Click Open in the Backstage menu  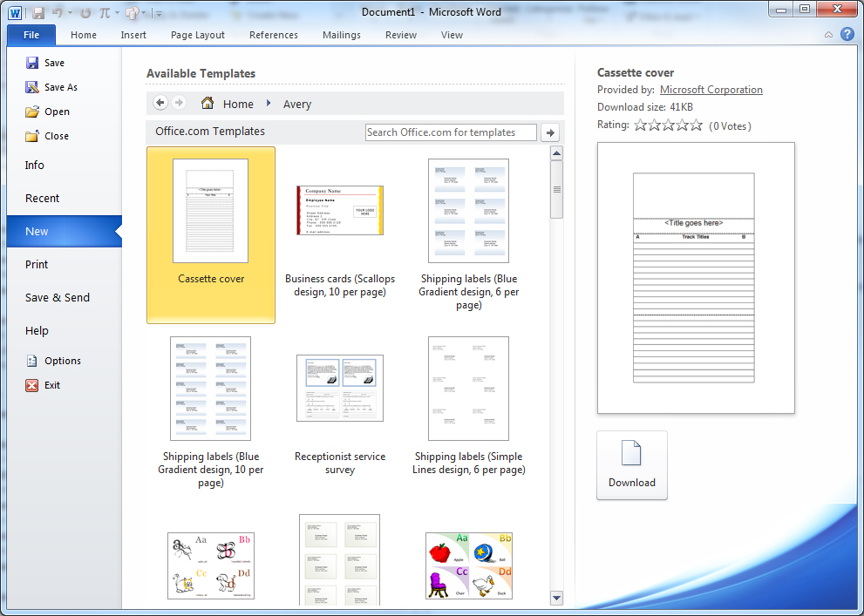click(x=48, y=112)
